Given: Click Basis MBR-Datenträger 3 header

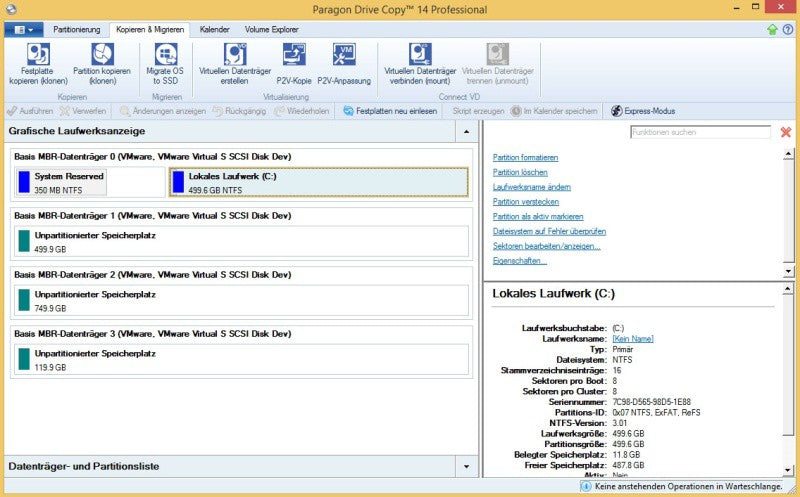Looking at the screenshot, I should point(153,334).
